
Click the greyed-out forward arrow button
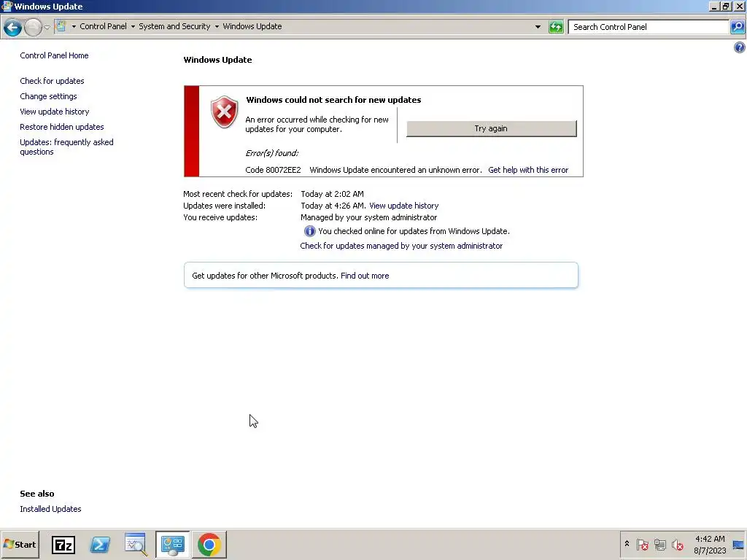click(x=33, y=27)
